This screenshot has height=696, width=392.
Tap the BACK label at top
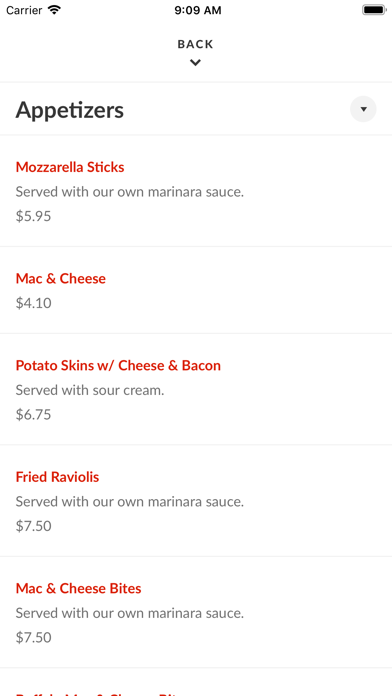point(195,44)
